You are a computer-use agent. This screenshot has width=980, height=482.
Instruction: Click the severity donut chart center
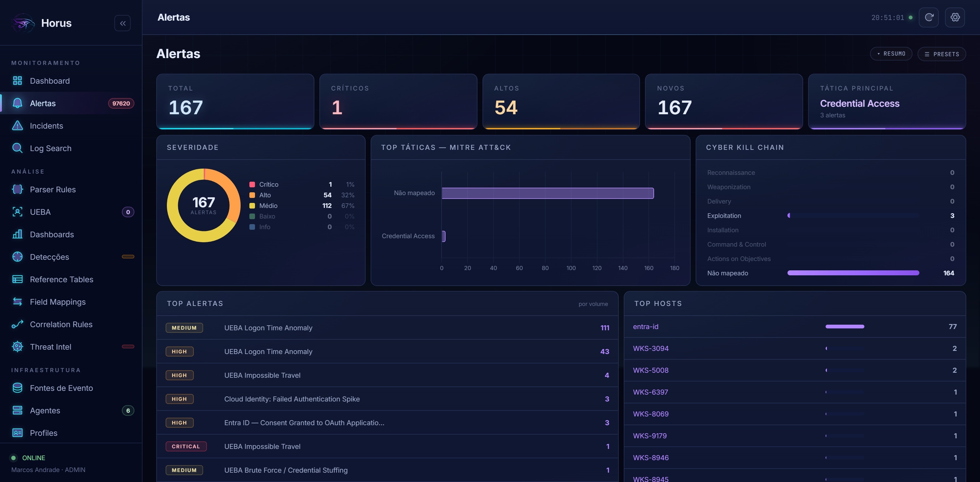click(203, 205)
